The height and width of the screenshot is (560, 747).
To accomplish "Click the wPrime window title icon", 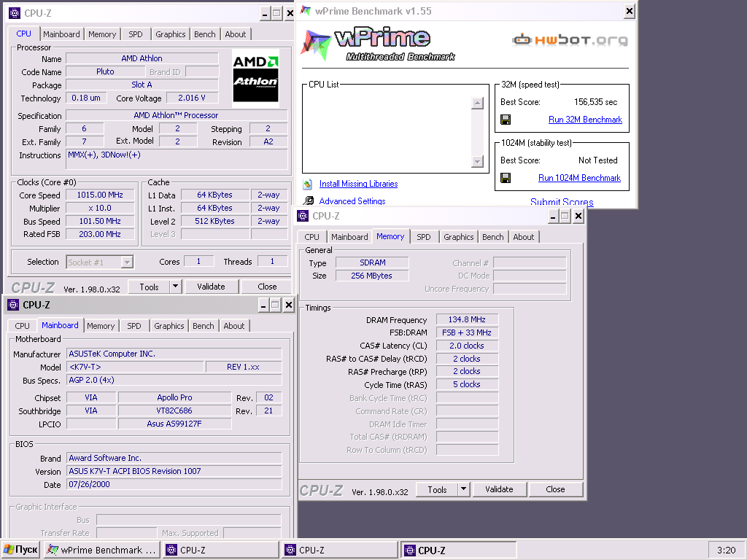I will pos(306,10).
